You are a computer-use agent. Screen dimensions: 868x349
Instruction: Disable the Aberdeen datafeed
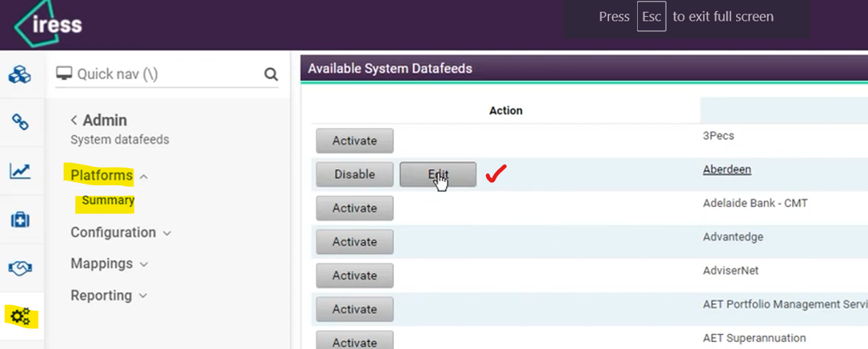coord(355,174)
